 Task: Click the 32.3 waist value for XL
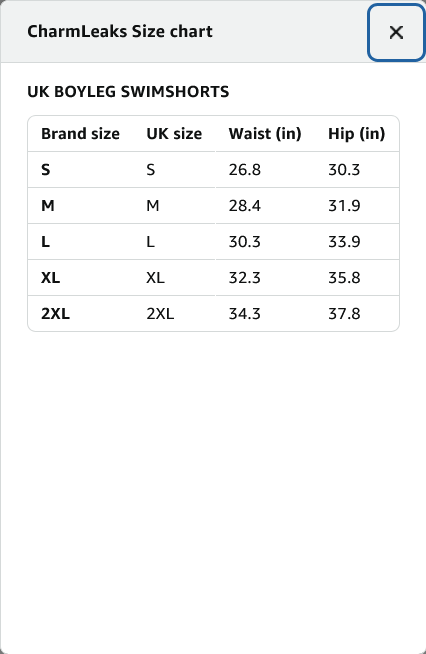coord(245,277)
